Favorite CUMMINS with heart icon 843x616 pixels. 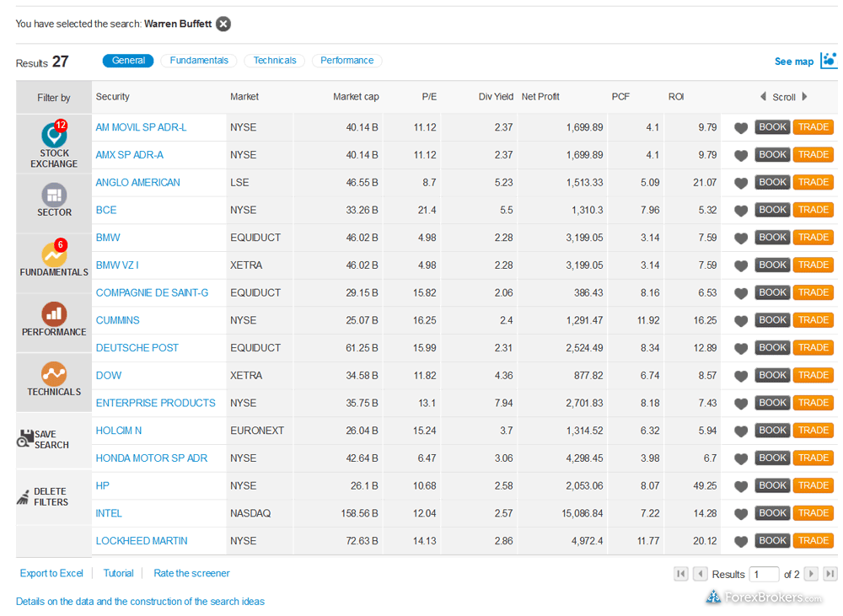point(741,321)
